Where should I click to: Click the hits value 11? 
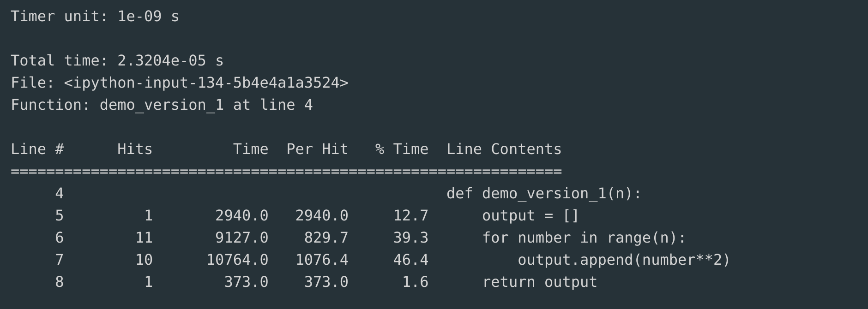coord(144,238)
